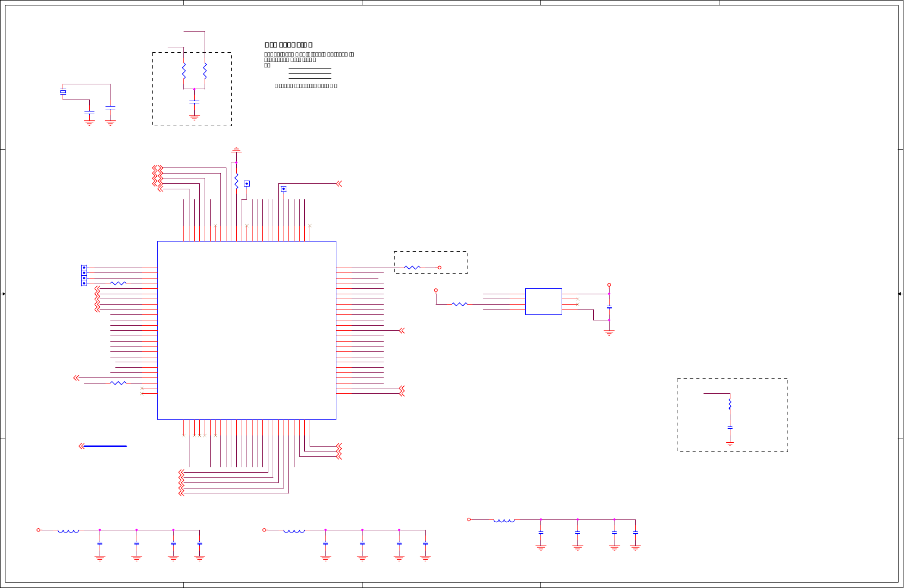Screen dimensions: 904x588
Task: Select the crystal oscillator symbol at top left
Action: (x=63, y=92)
